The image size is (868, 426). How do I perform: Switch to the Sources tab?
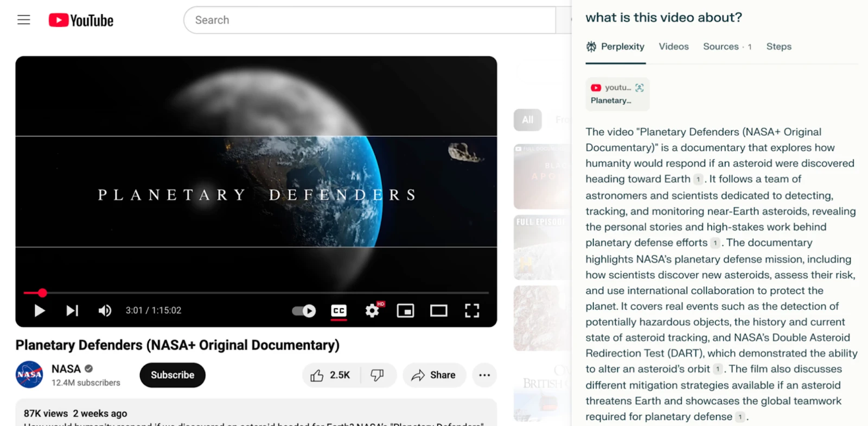pyautogui.click(x=727, y=47)
